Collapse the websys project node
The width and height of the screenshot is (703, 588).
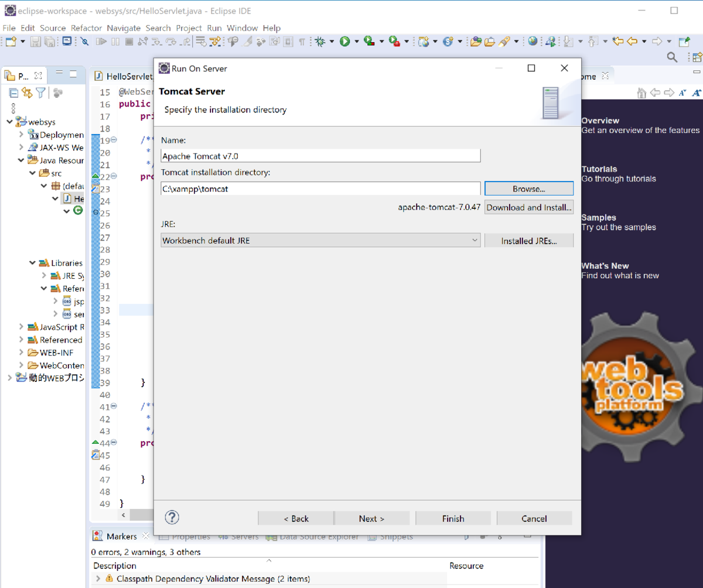9,122
